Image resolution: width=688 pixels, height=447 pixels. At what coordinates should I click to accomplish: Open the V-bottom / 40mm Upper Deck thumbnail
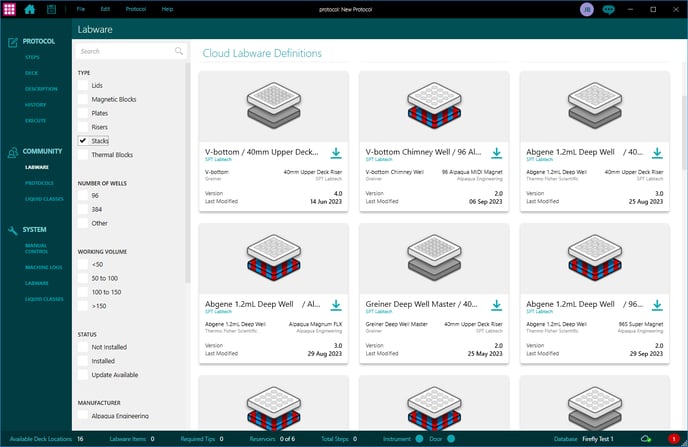pyautogui.click(x=274, y=106)
